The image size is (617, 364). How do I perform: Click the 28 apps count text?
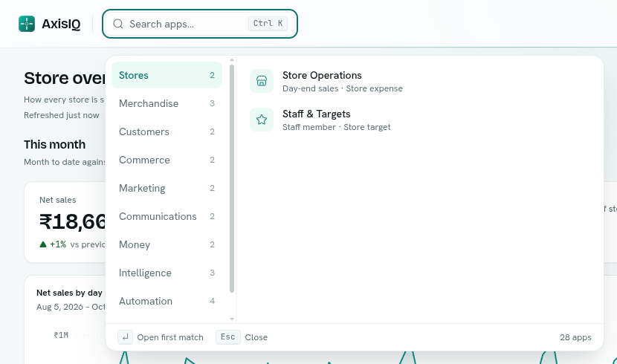pyautogui.click(x=575, y=337)
